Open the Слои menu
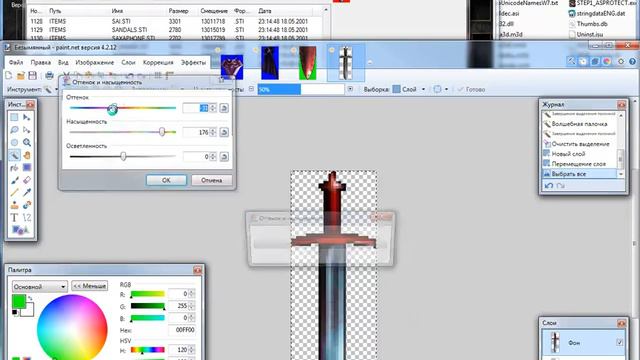 tap(128, 62)
